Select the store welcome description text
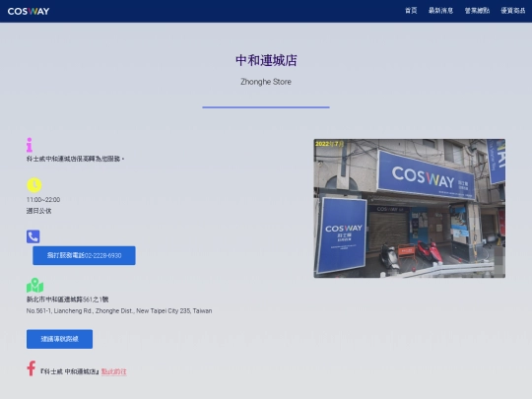 (75, 159)
